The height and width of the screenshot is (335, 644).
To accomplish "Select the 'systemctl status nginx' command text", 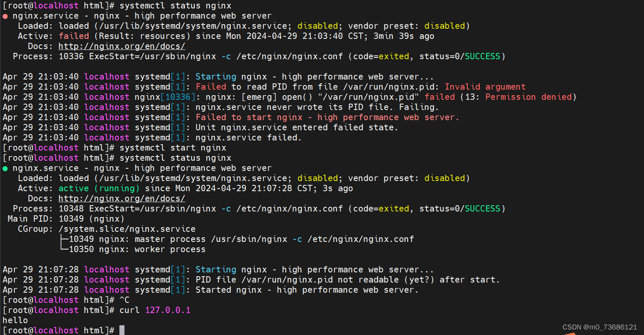I will (x=175, y=5).
